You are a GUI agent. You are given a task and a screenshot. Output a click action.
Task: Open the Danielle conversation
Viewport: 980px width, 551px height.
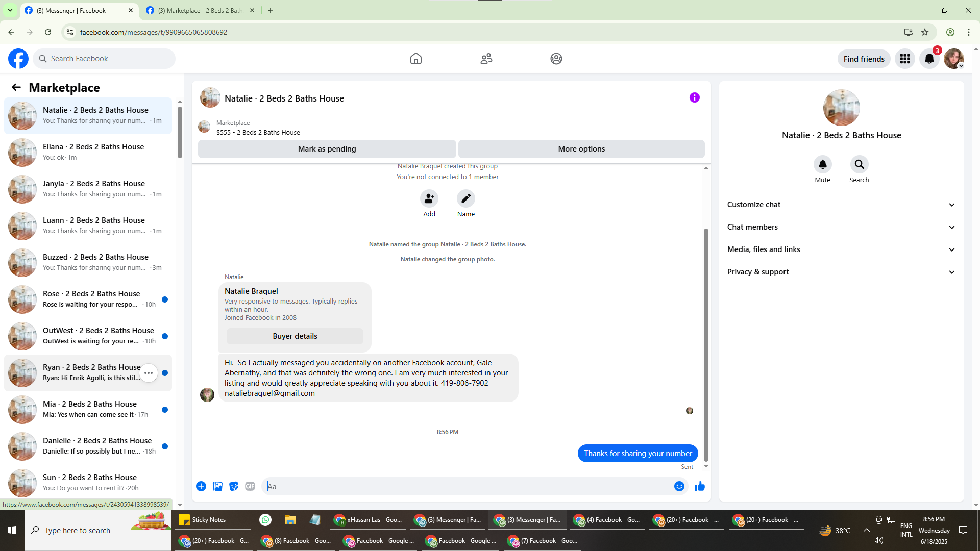[x=88, y=446]
